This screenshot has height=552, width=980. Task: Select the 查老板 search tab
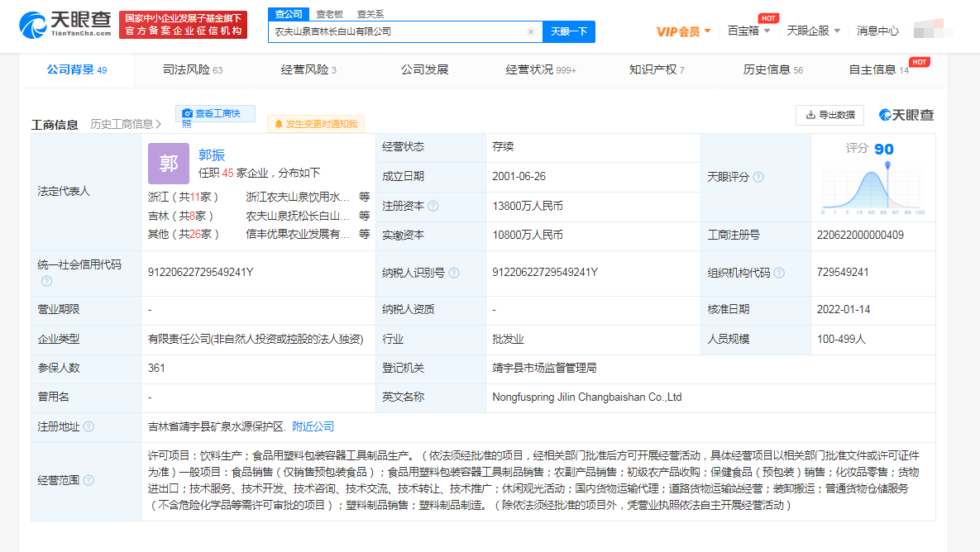point(329,14)
